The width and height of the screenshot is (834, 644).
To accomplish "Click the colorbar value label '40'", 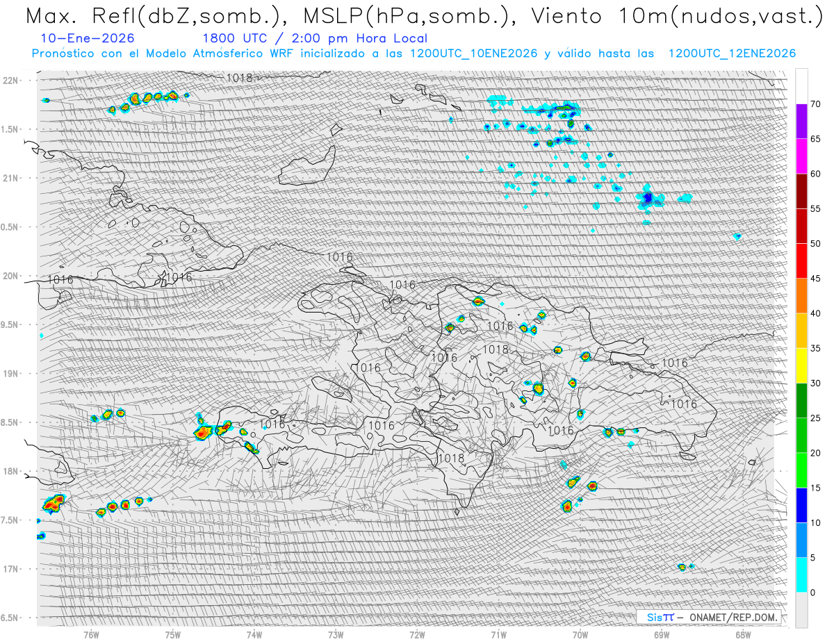I will click(815, 313).
